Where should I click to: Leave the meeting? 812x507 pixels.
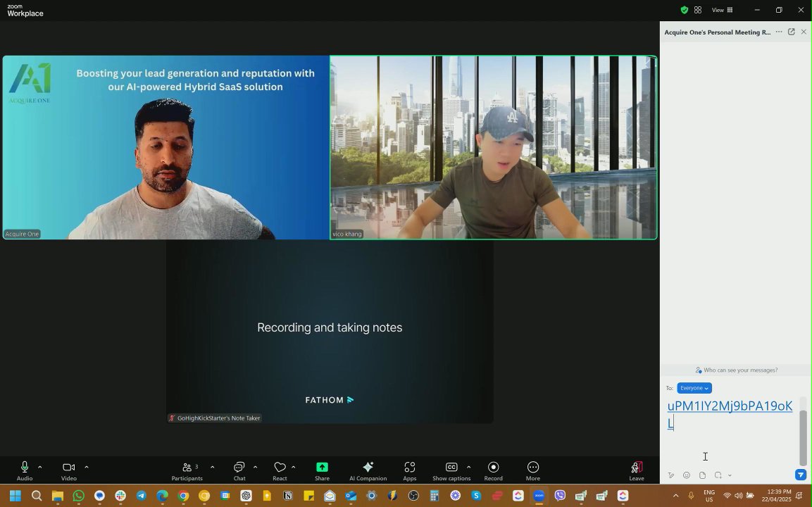637,471
